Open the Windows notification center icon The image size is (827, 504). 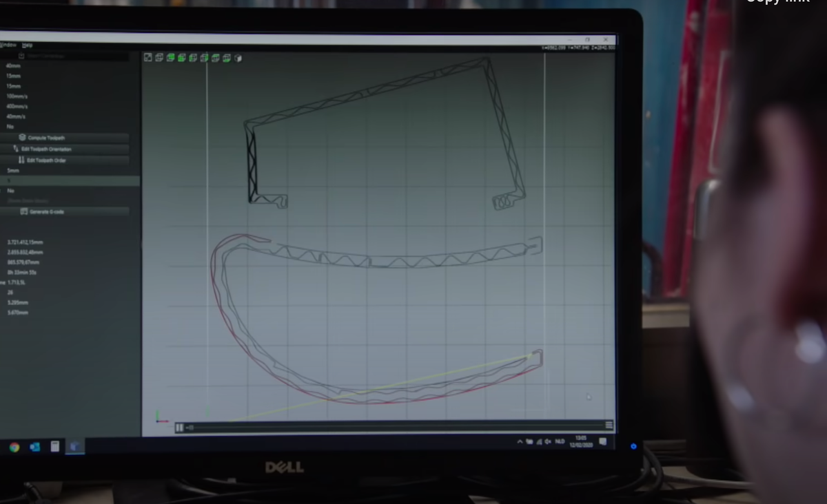pyautogui.click(x=602, y=441)
